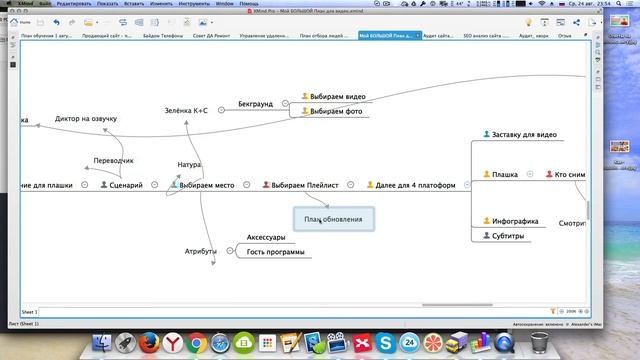This screenshot has height=360, width=640.
Task: Open the Редактировать menu
Action: coord(74,3)
